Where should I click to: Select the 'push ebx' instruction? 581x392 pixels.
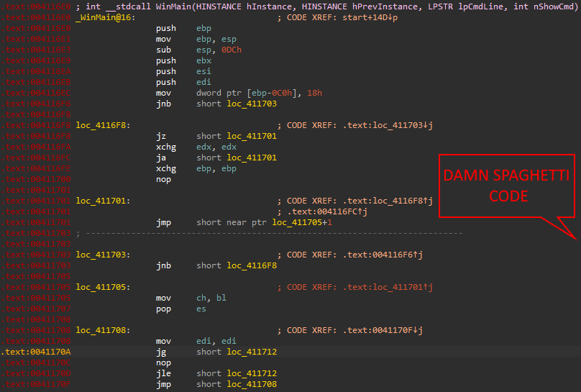coord(183,60)
